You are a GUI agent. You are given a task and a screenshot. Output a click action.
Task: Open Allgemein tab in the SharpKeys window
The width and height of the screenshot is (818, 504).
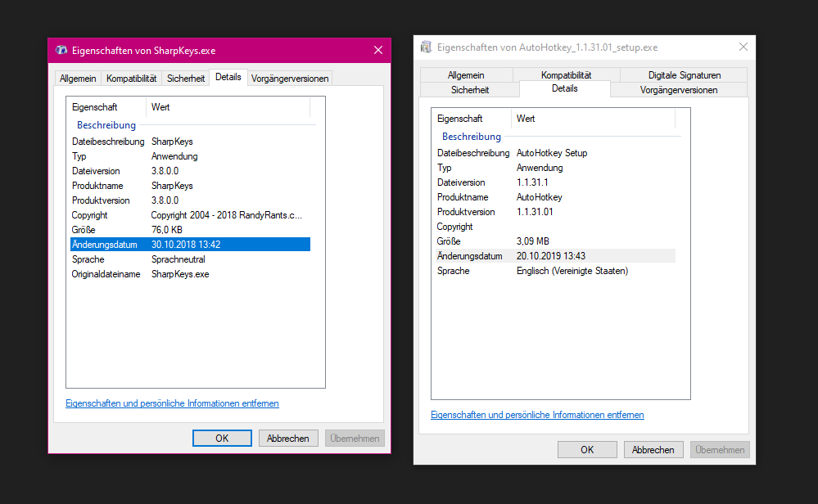[78, 79]
